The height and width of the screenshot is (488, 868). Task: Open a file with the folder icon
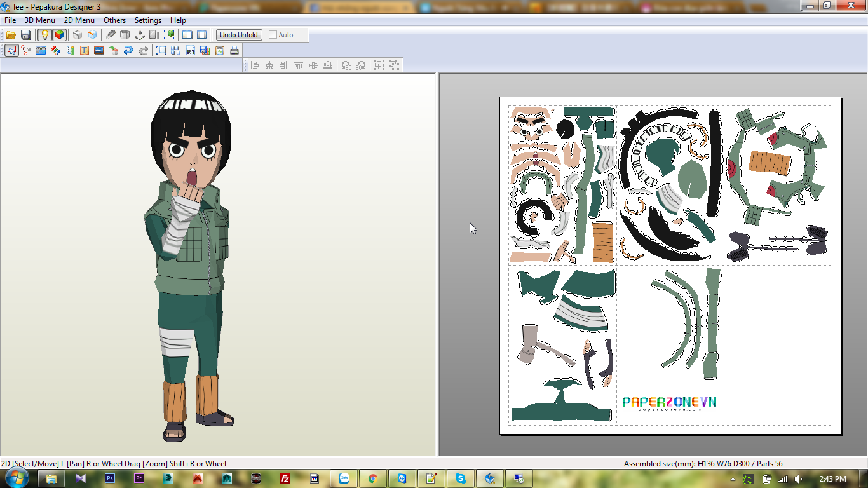point(11,35)
